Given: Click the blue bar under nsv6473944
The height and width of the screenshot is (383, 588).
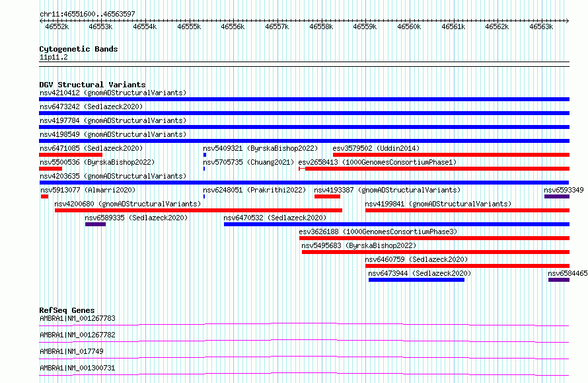Looking at the screenshot, I should [416, 280].
